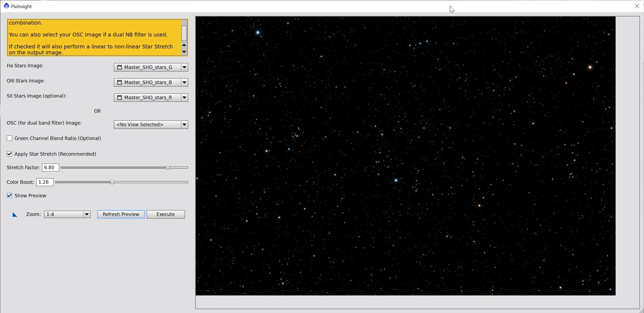The height and width of the screenshot is (313, 644).
Task: Open Ha Stars Image dropdown arrow
Action: (184, 67)
